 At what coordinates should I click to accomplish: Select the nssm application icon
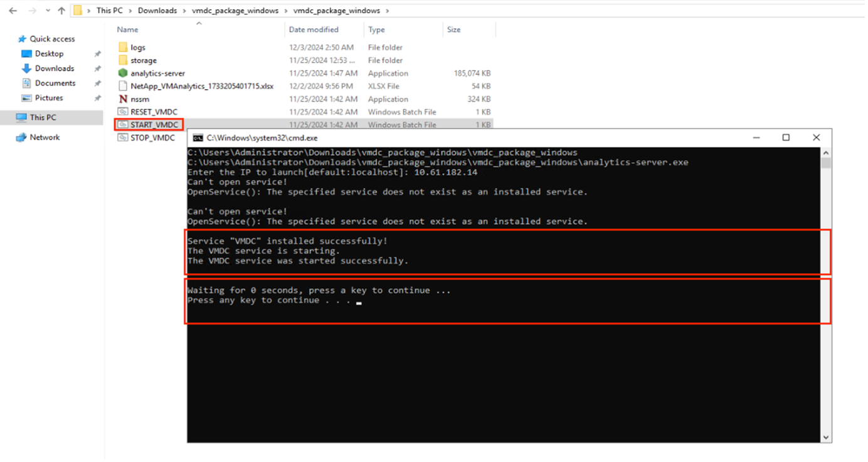(x=123, y=99)
